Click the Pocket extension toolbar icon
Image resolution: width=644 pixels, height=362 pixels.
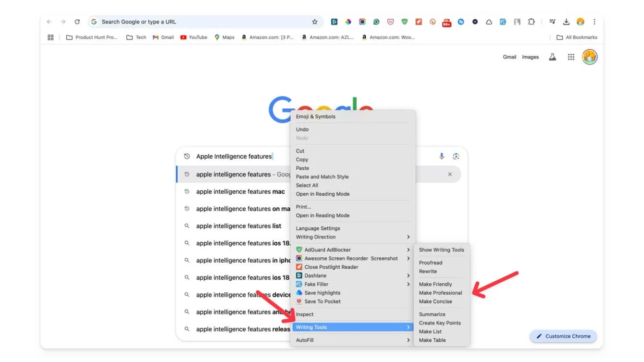point(390,22)
